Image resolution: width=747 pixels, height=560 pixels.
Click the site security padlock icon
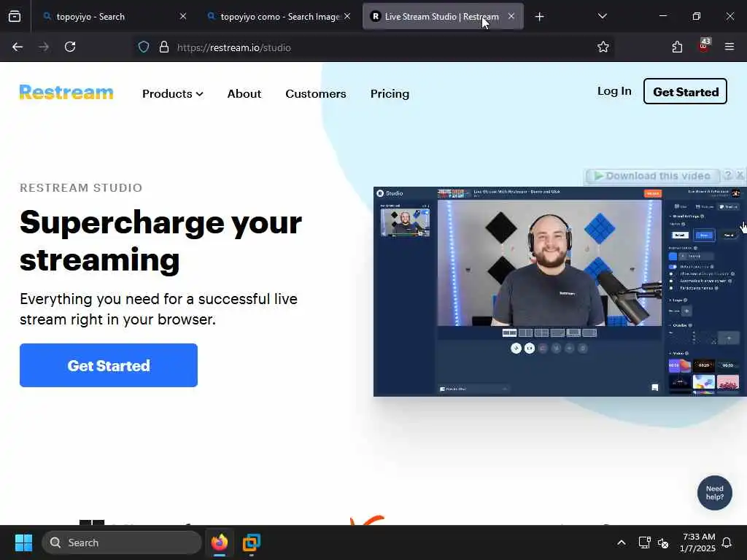[164, 47]
